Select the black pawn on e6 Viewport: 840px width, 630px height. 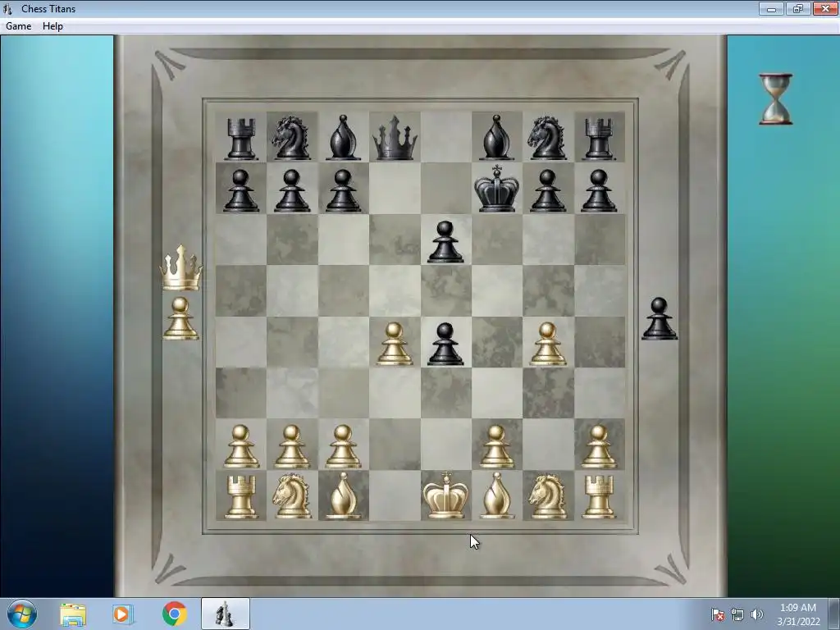[x=445, y=242]
